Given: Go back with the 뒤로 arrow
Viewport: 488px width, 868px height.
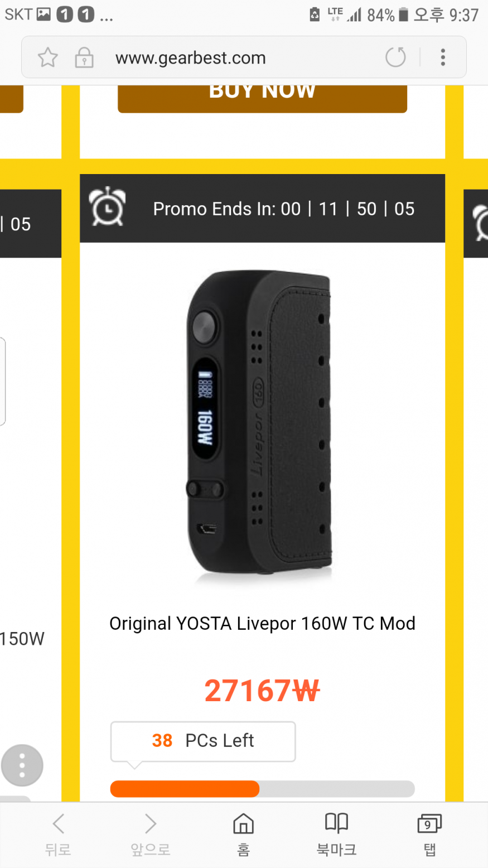Looking at the screenshot, I should [x=58, y=835].
